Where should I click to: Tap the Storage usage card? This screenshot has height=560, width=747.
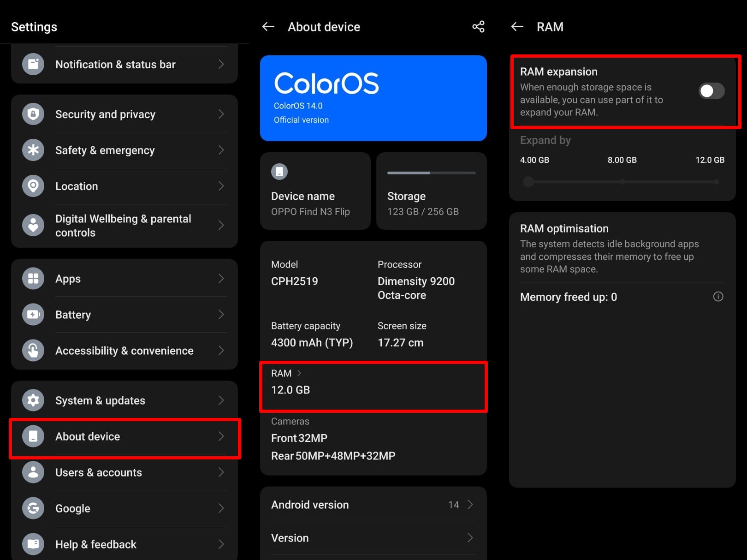(431, 191)
